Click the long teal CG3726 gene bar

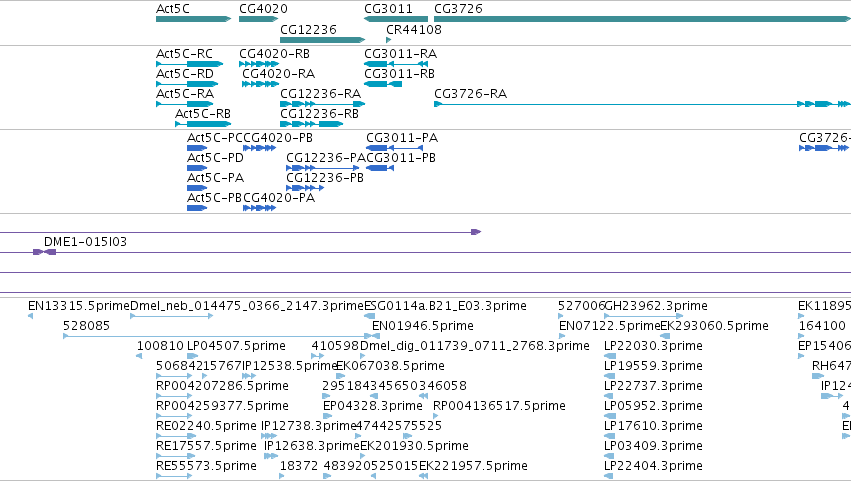pyautogui.click(x=642, y=19)
